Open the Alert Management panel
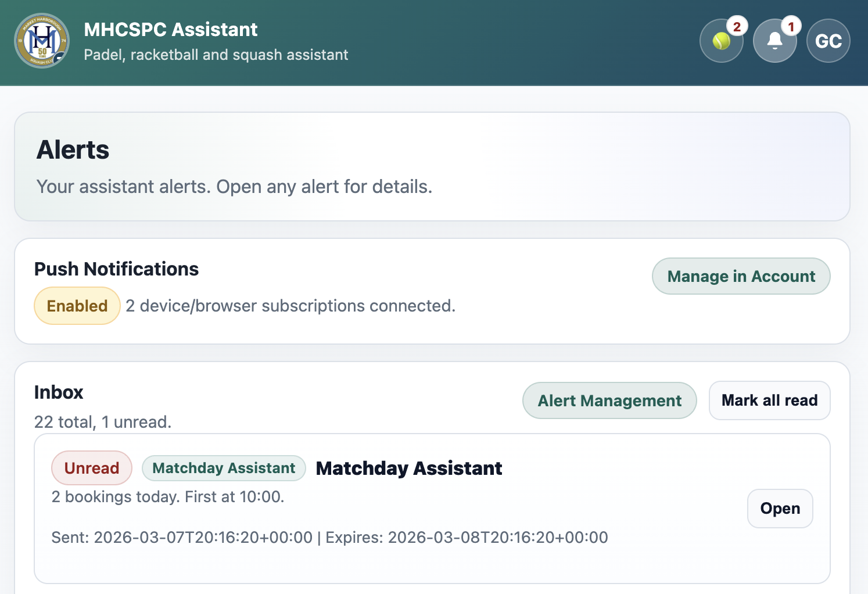The image size is (868, 594). click(x=609, y=400)
